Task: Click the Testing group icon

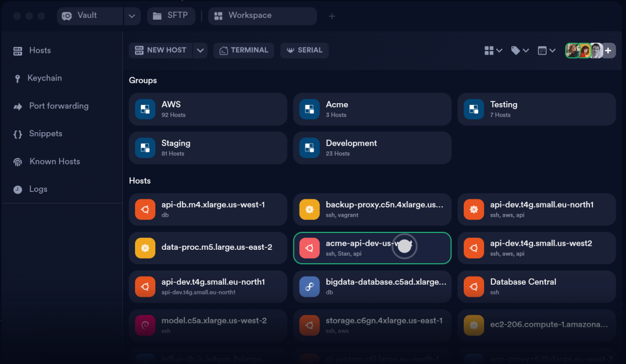Action: pos(474,110)
